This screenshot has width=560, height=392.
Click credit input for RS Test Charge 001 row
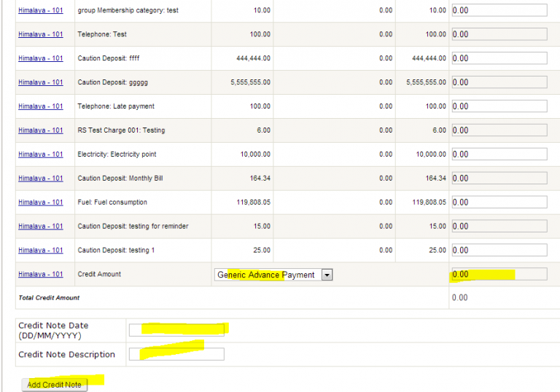499,130
